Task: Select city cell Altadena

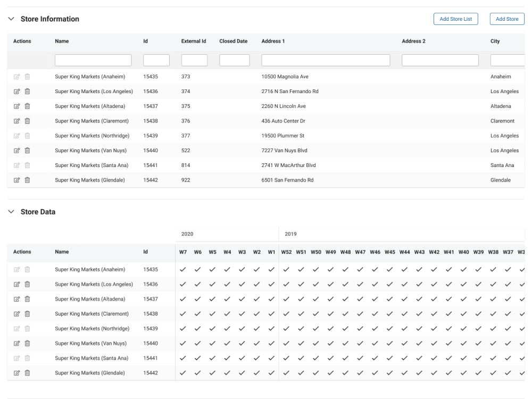Action: tap(501, 106)
